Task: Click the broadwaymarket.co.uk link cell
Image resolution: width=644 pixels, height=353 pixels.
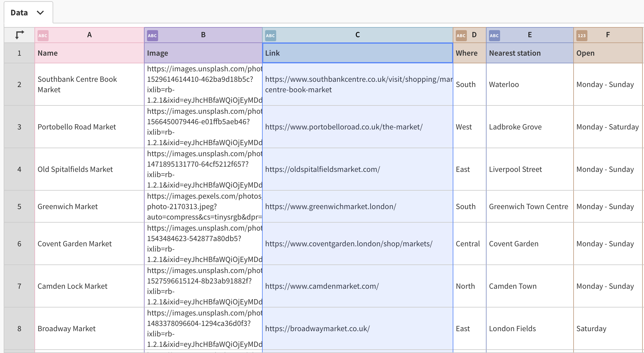Action: pyautogui.click(x=358, y=329)
